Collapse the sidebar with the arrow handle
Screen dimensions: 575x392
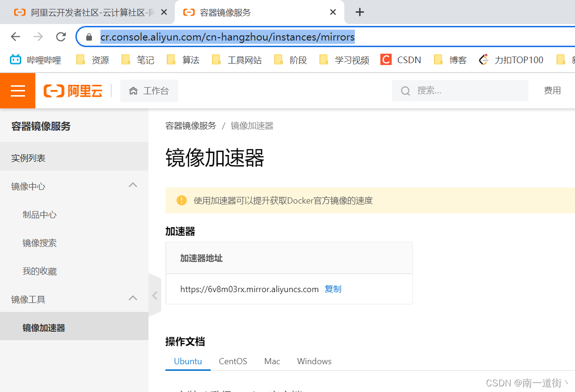pyautogui.click(x=155, y=295)
